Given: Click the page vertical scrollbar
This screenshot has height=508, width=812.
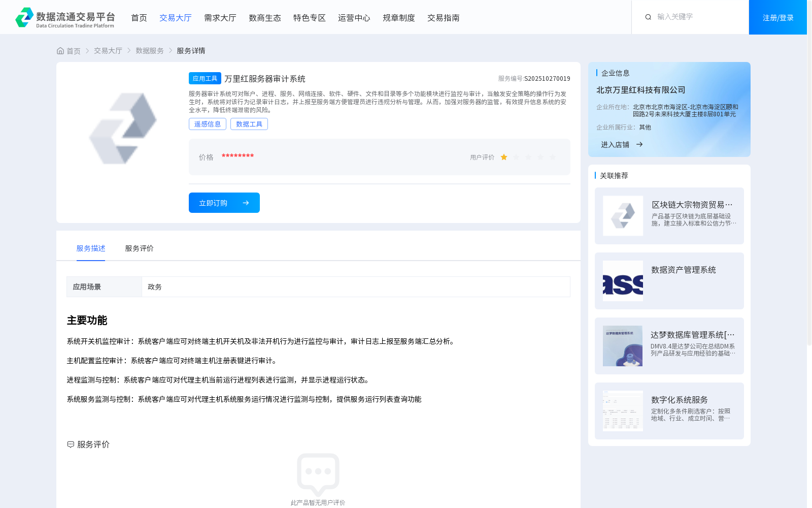Looking at the screenshot, I should point(809,173).
